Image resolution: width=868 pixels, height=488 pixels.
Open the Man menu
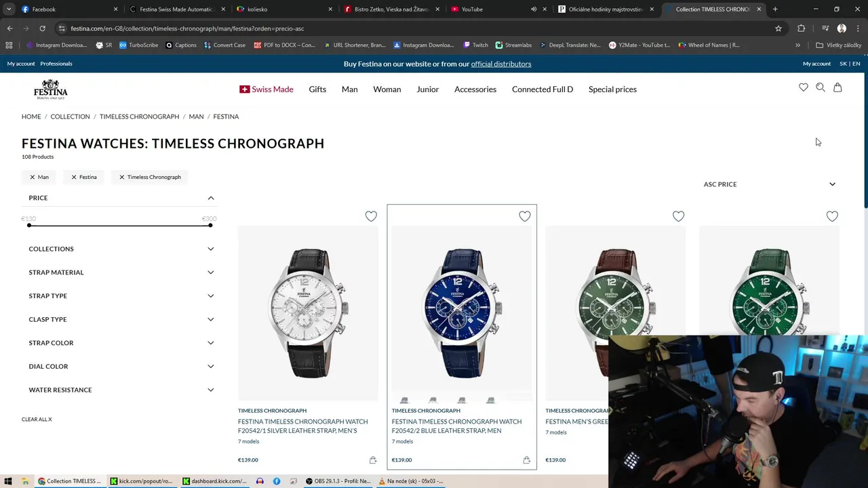[x=349, y=89]
